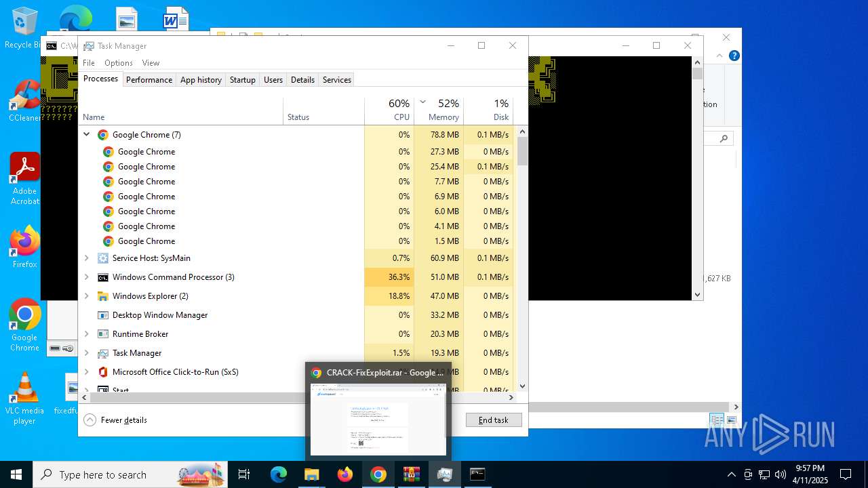Screen dimensions: 868x488
Task: Open Task View on the taskbar
Action: tap(244, 474)
